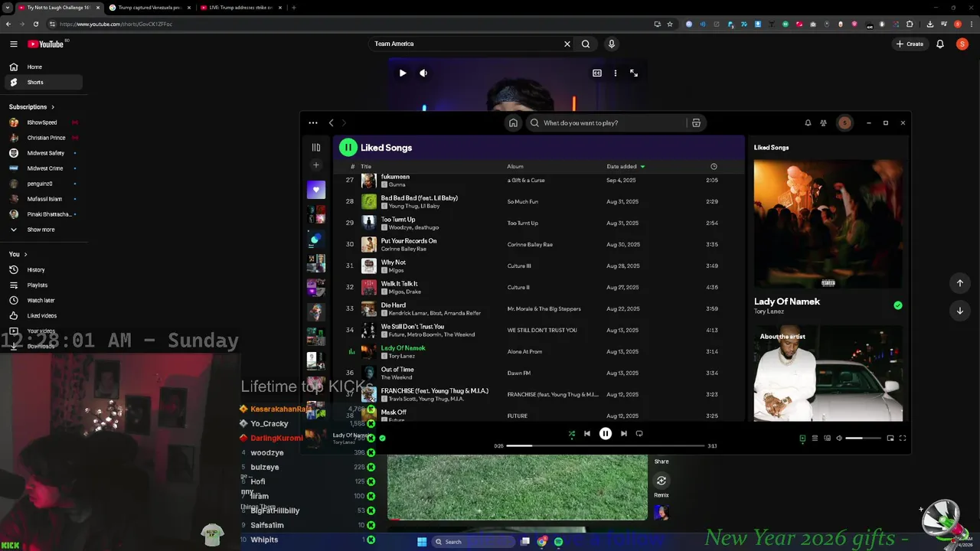Open the YouTube notifications bell
980x551 pixels.
(x=940, y=44)
